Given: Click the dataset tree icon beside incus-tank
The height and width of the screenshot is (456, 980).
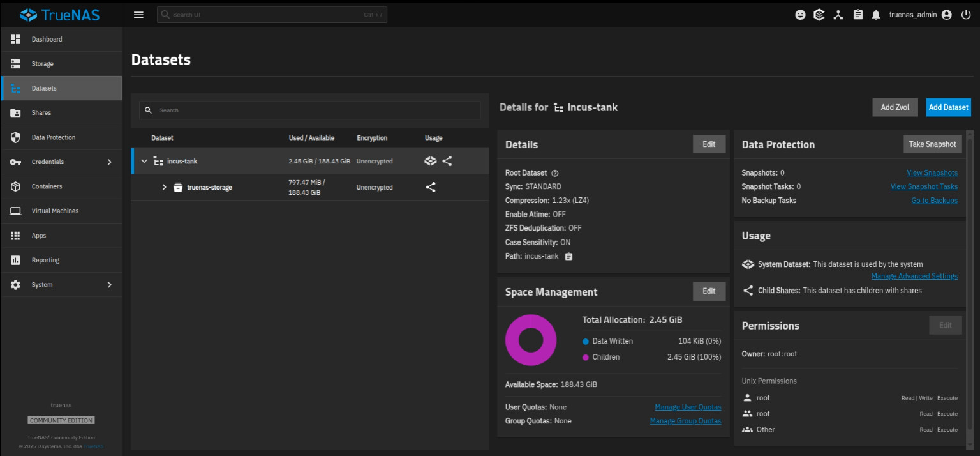Looking at the screenshot, I should tap(158, 161).
